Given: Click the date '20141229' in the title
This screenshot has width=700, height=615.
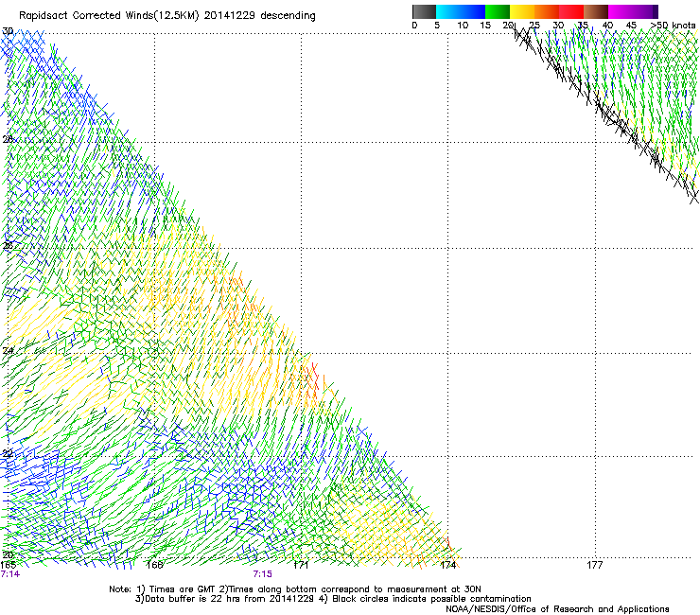Looking at the screenshot, I should click(x=230, y=16).
